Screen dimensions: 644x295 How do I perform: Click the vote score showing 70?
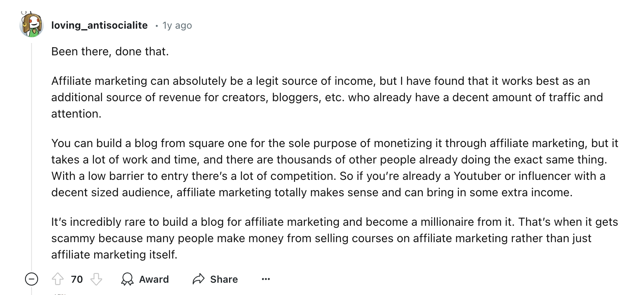coord(76,279)
